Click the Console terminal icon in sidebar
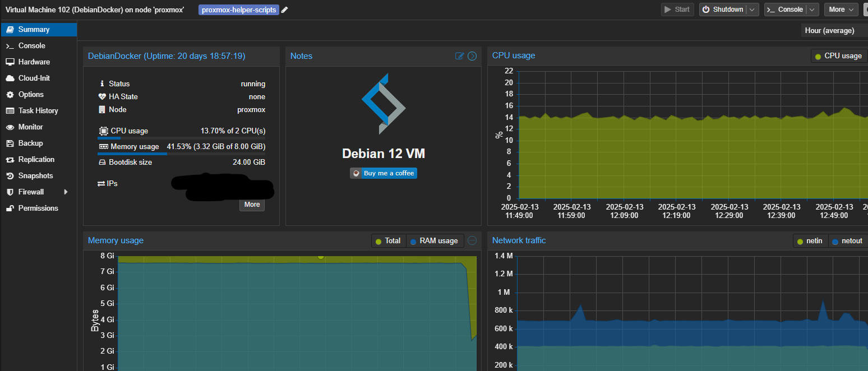The image size is (868, 371). (10, 46)
